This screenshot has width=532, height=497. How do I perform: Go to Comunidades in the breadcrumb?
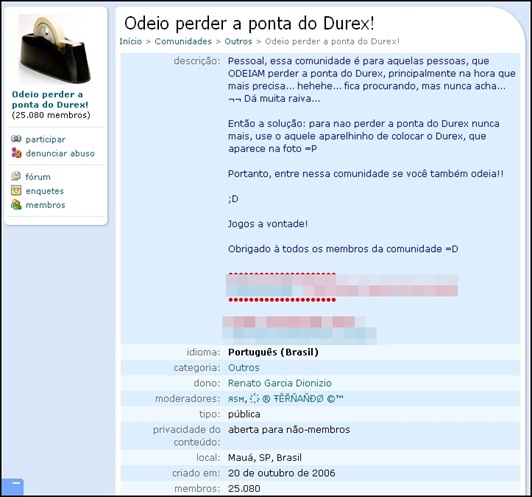click(x=183, y=41)
